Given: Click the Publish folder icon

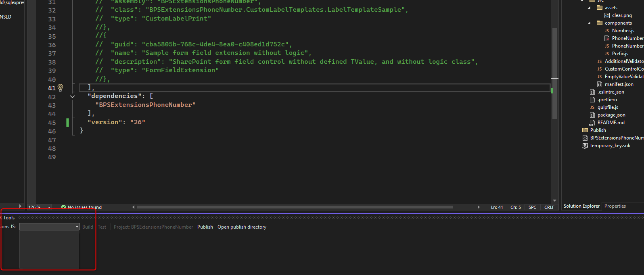Looking at the screenshot, I should 585,130.
